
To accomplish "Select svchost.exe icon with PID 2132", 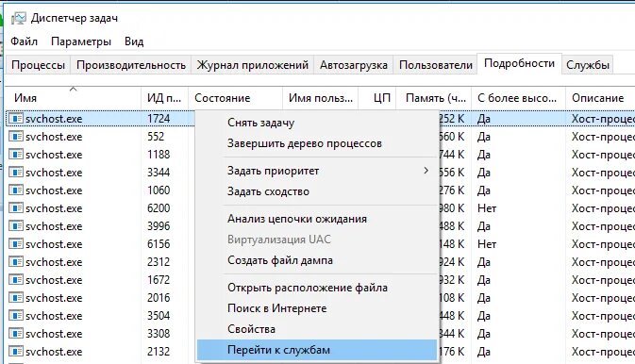I will coord(16,351).
